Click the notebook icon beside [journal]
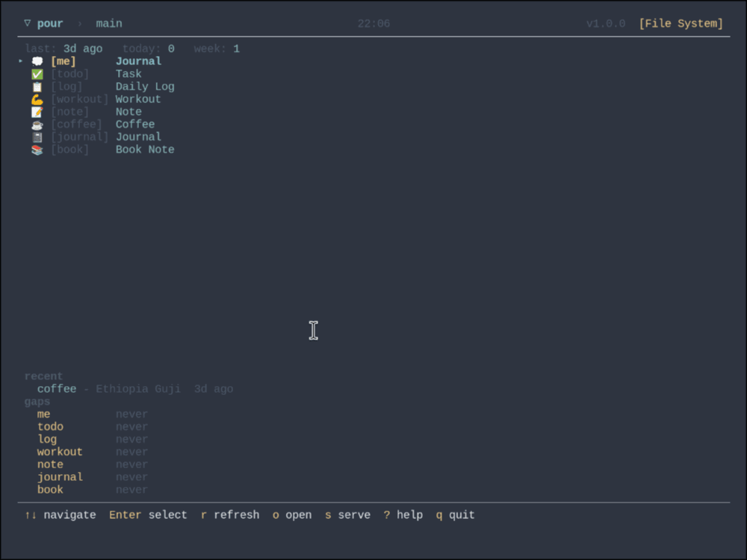The width and height of the screenshot is (747, 560). (37, 137)
